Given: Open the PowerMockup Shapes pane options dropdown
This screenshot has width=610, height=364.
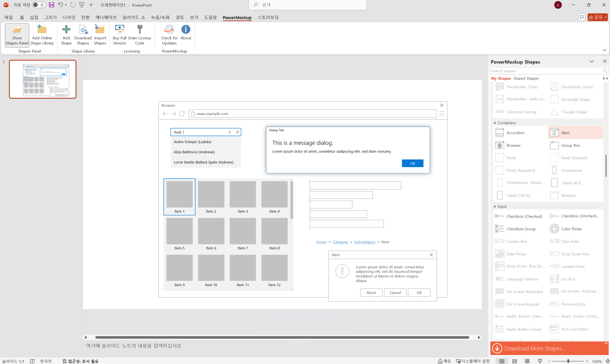Looking at the screenshot, I should coord(591,61).
